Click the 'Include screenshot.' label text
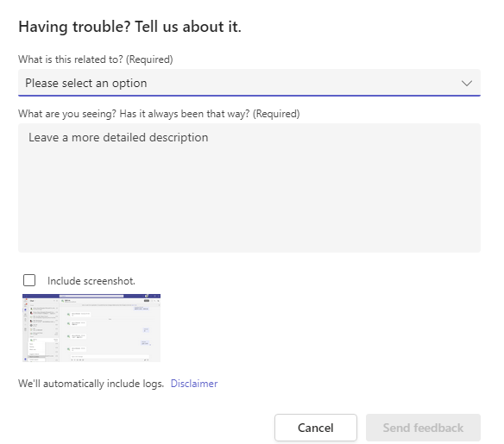The height and width of the screenshot is (444, 504). pyautogui.click(x=91, y=281)
